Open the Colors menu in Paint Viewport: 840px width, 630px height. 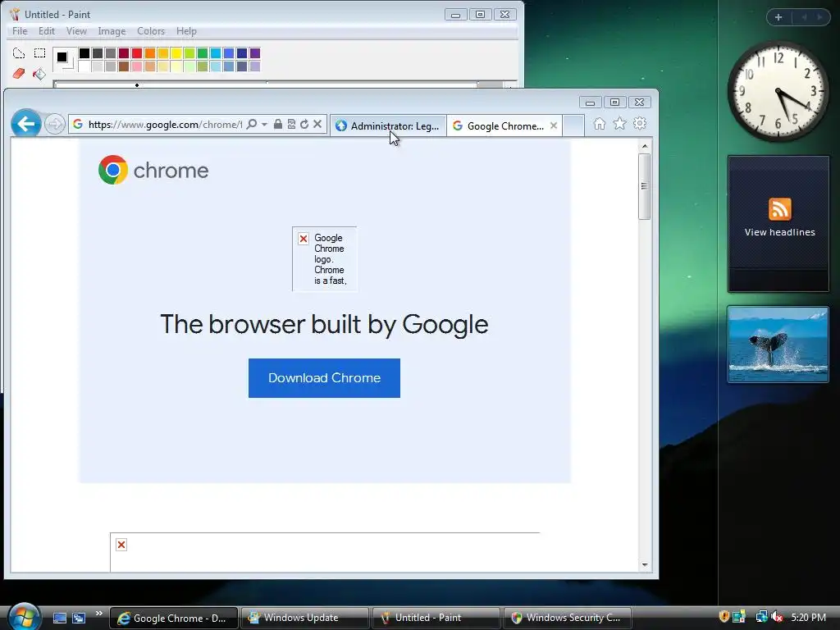tap(151, 31)
